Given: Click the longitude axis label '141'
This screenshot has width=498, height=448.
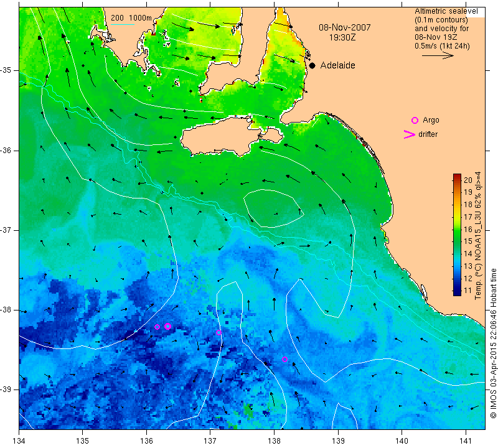Looking at the screenshot, I should pos(466,441).
